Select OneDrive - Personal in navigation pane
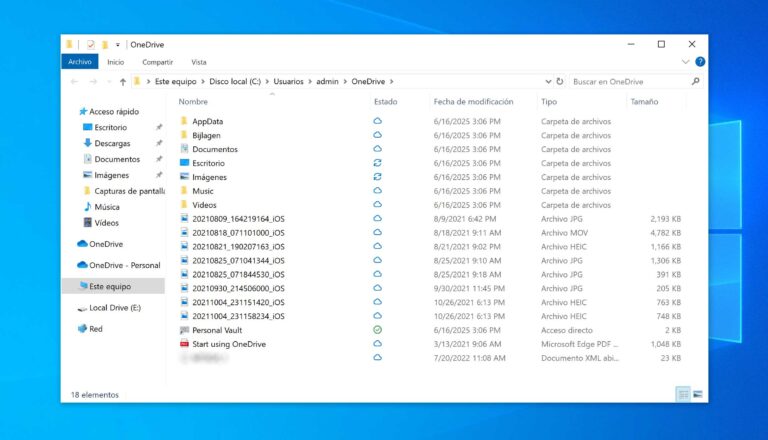The image size is (768, 440). click(119, 265)
